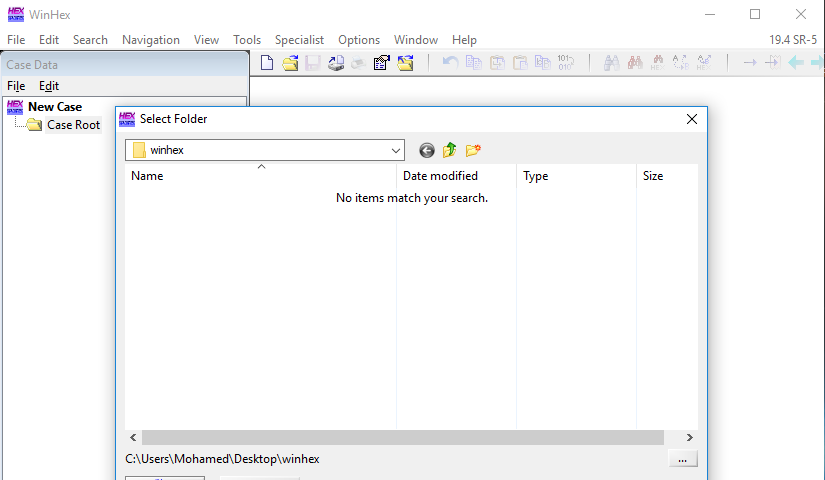825x480 pixels.
Task: Click the copy-with-letters toolbar icon
Action: (542, 63)
